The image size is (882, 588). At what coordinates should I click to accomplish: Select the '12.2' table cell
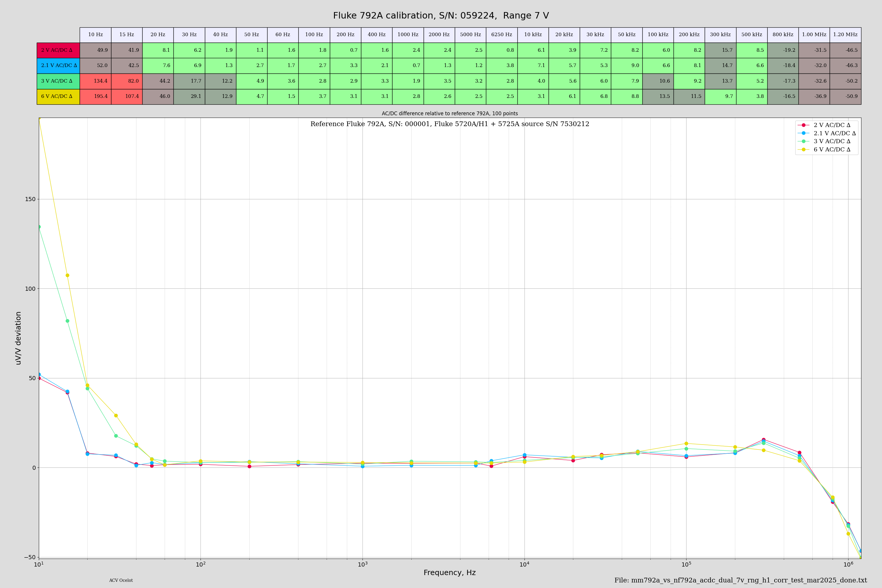tap(220, 81)
